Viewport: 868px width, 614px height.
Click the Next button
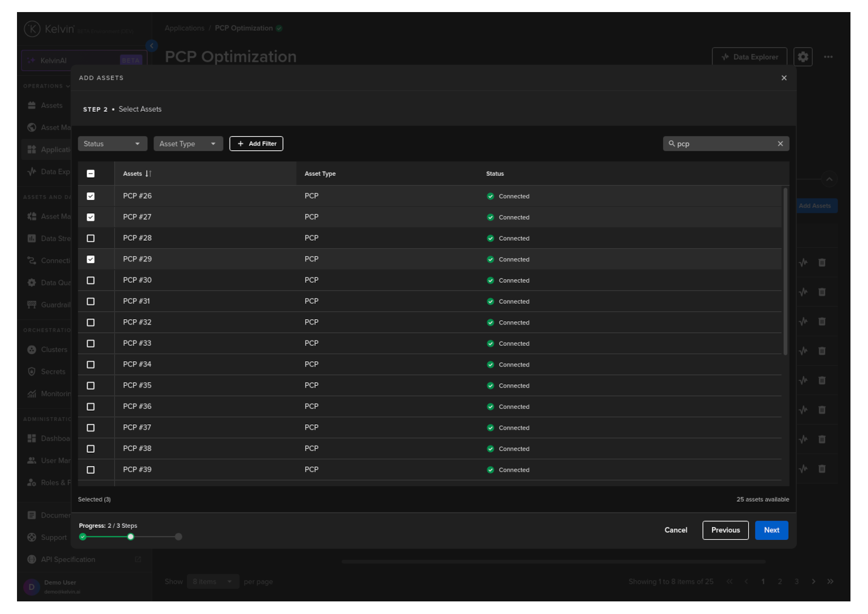(x=771, y=530)
